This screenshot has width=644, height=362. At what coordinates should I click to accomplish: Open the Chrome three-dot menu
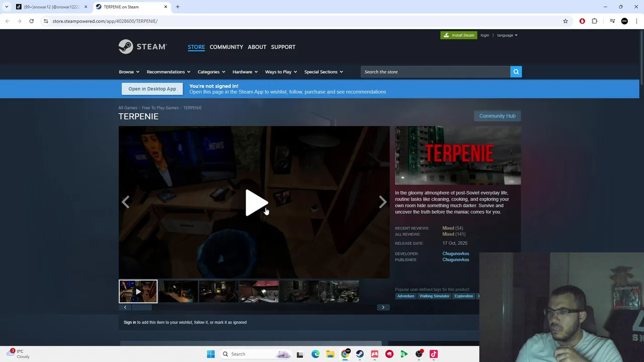point(635,21)
